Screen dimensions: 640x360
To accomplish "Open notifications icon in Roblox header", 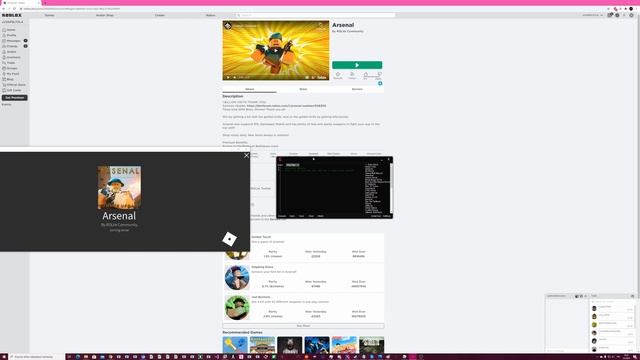I will 610,15.
